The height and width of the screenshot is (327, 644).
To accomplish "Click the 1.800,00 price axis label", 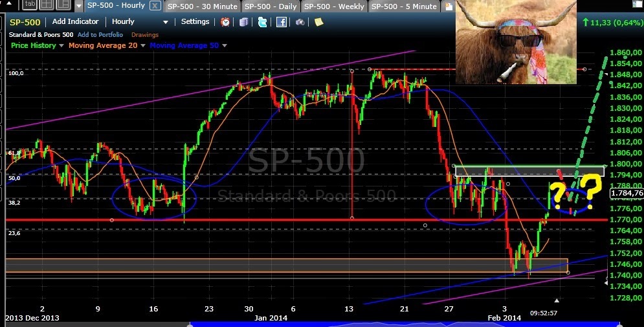I will click(626, 164).
